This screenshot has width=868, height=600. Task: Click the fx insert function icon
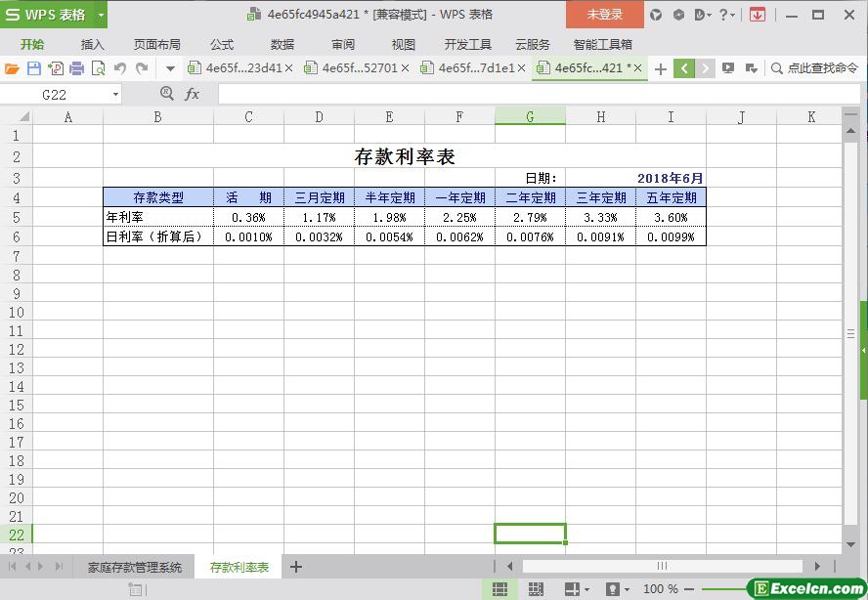point(193,94)
